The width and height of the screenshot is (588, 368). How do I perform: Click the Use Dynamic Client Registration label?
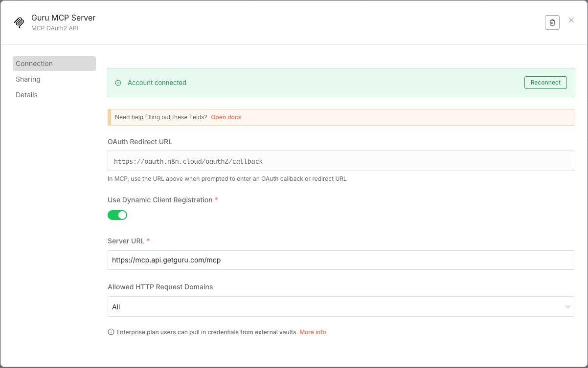160,200
